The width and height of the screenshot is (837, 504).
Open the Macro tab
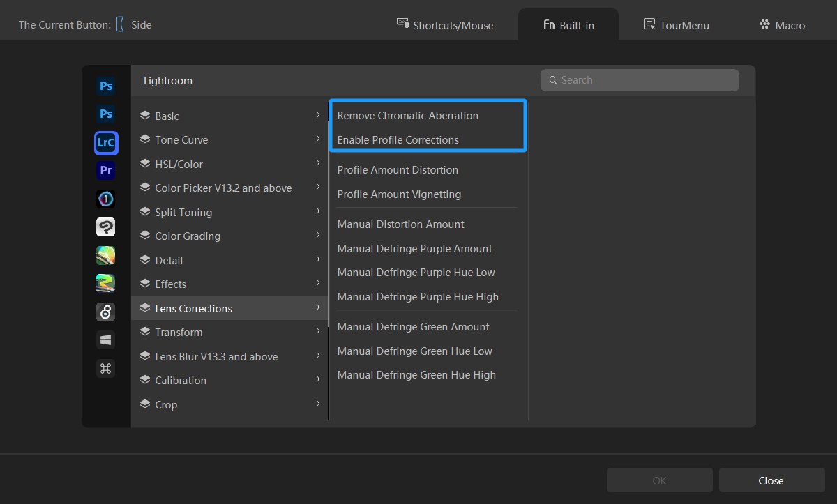click(x=782, y=24)
